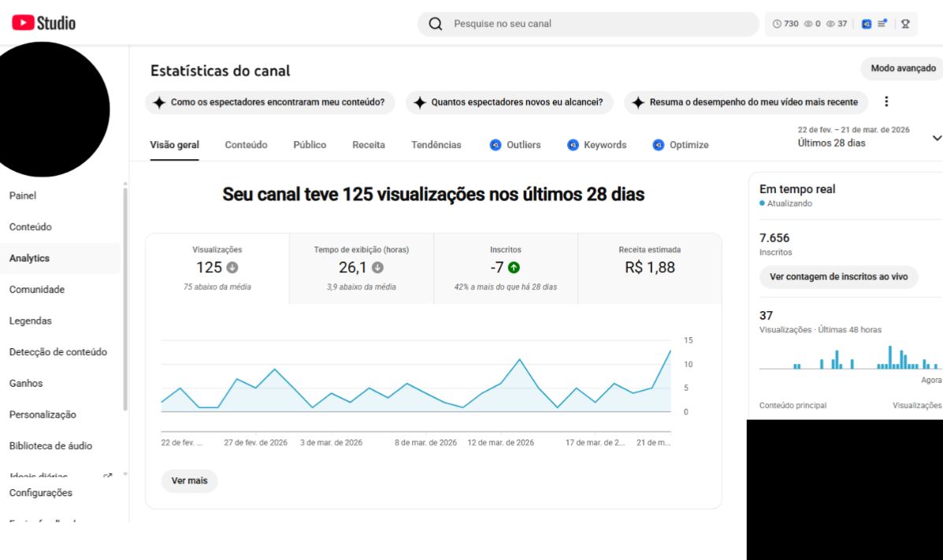Click the '7.656' subscriber count text
Screen dimensions: 943x560
coord(774,238)
